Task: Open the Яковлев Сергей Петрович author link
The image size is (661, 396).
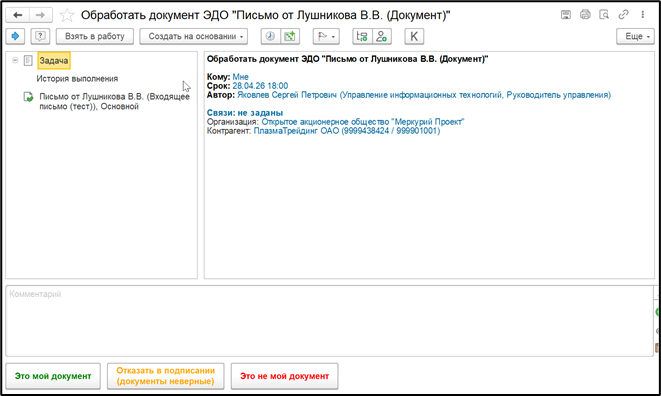Action: coord(287,95)
